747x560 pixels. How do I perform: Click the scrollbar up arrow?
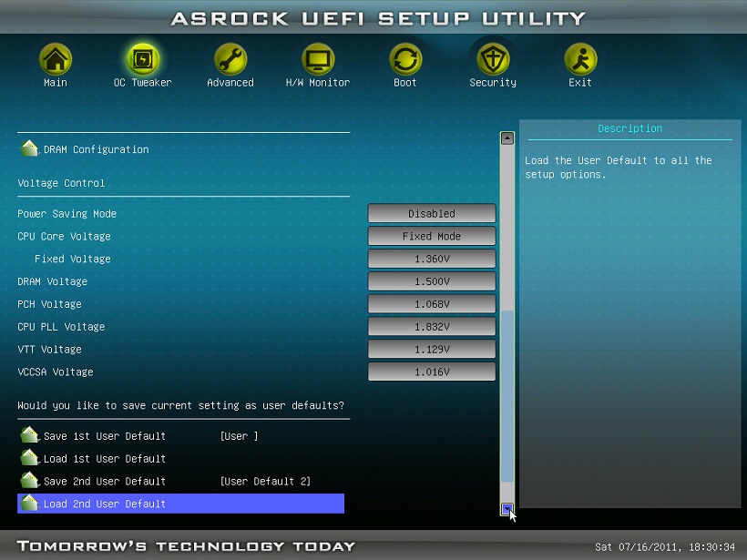tap(507, 138)
